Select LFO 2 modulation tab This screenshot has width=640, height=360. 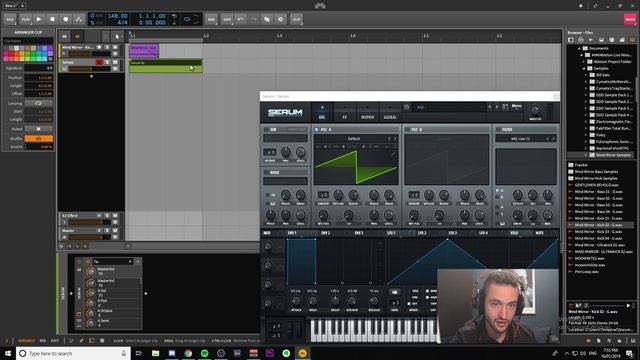pyautogui.click(x=422, y=233)
